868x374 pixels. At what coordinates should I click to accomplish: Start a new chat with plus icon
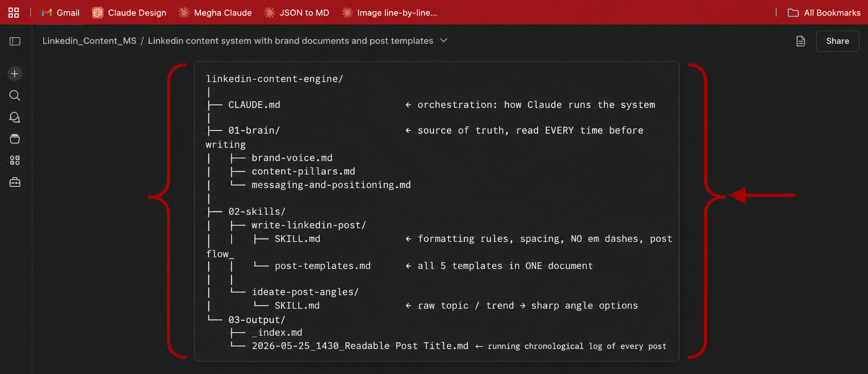click(15, 74)
